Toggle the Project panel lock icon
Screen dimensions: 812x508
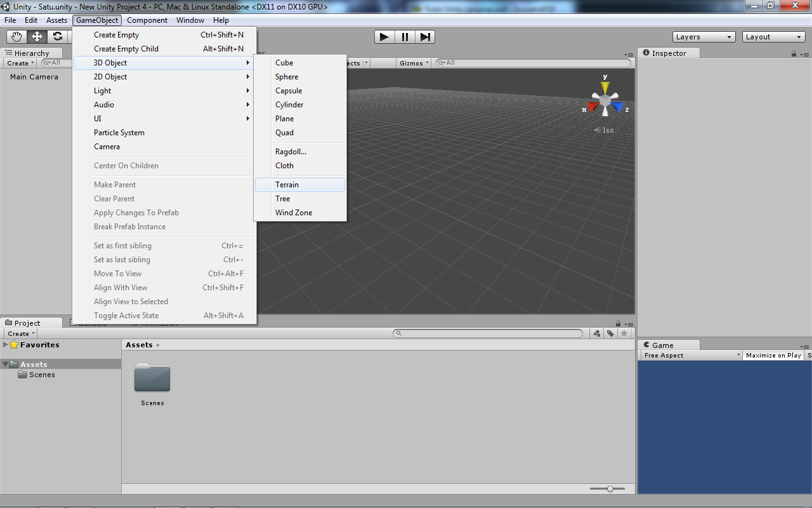618,324
